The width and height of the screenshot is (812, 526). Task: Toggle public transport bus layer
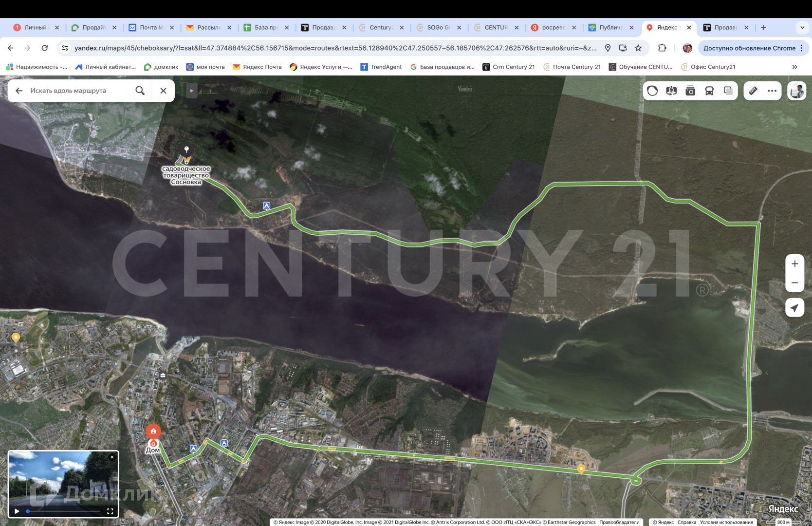[709, 91]
